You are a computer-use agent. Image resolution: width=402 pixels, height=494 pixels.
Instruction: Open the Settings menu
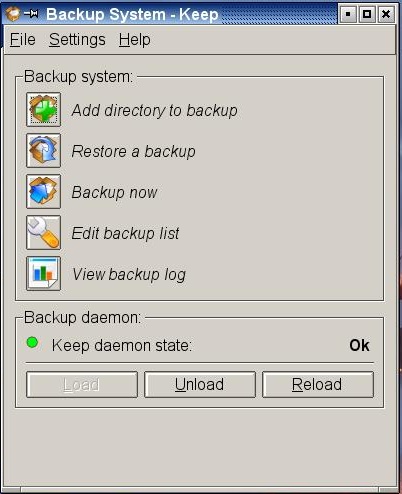click(77, 40)
